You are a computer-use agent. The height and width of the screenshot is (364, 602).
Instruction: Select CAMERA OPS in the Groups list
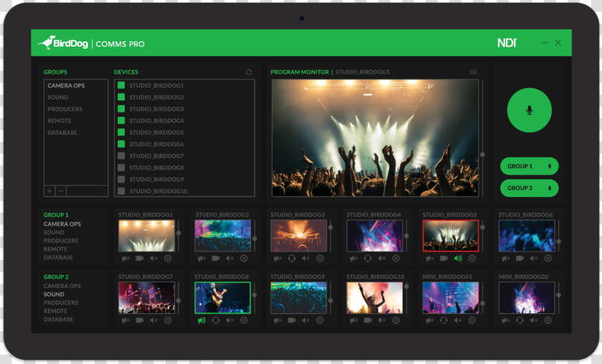pyautogui.click(x=66, y=85)
